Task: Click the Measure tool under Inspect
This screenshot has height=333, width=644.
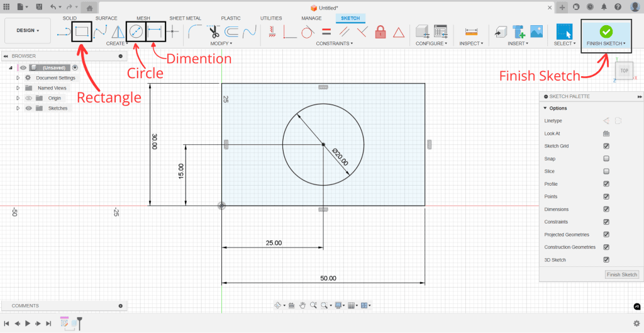Action: point(470,31)
